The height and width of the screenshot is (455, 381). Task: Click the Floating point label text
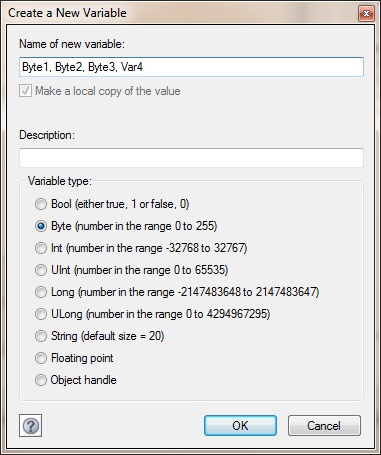(82, 358)
